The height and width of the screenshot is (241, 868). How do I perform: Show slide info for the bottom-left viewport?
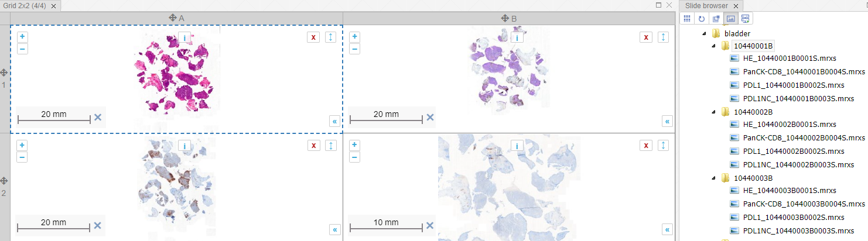pyautogui.click(x=184, y=146)
